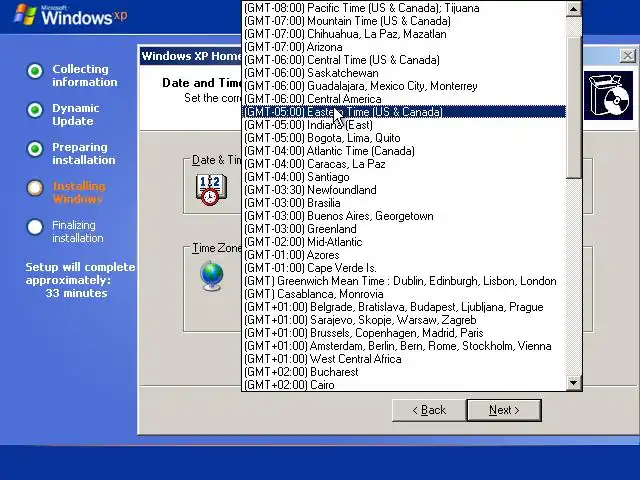Select the Bucharest time zone
640x480 pixels.
click(404, 372)
